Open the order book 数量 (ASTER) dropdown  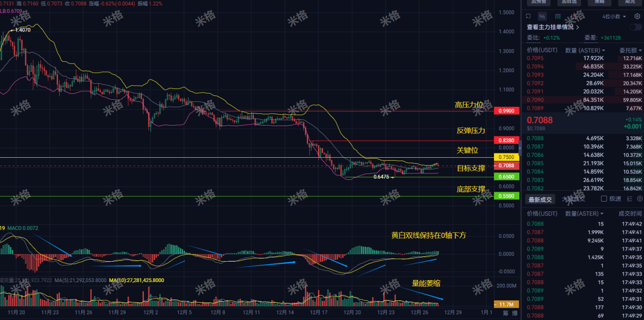click(585, 50)
